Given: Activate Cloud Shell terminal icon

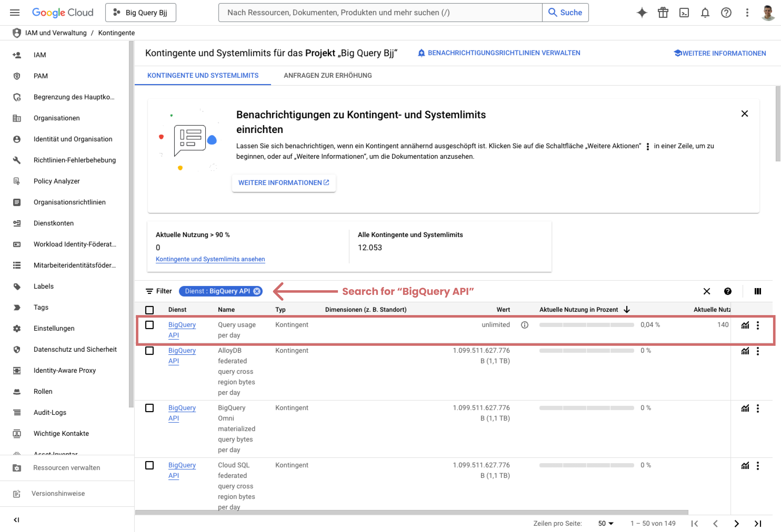Looking at the screenshot, I should 684,13.
